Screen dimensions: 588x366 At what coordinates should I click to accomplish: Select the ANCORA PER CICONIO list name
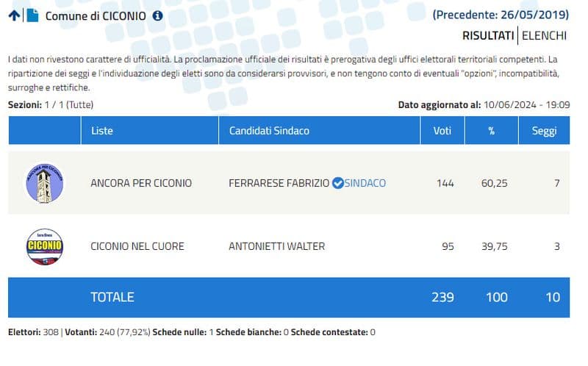(140, 183)
